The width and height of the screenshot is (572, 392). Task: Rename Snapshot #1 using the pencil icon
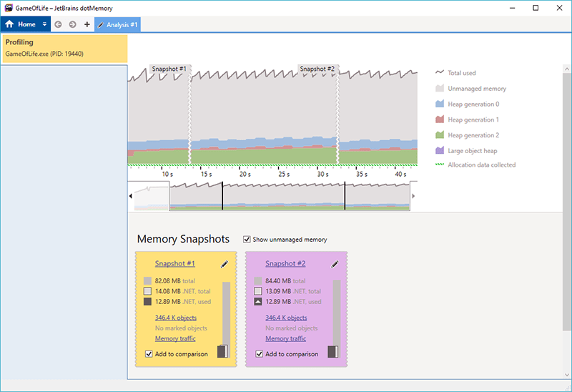pos(224,264)
